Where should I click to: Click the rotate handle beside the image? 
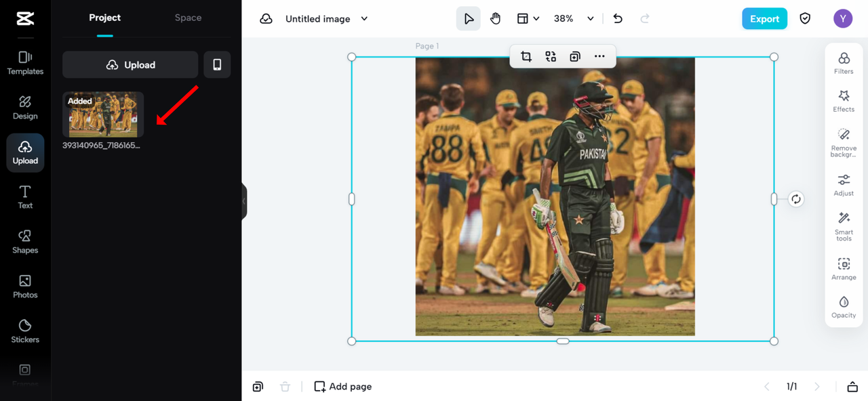click(796, 199)
